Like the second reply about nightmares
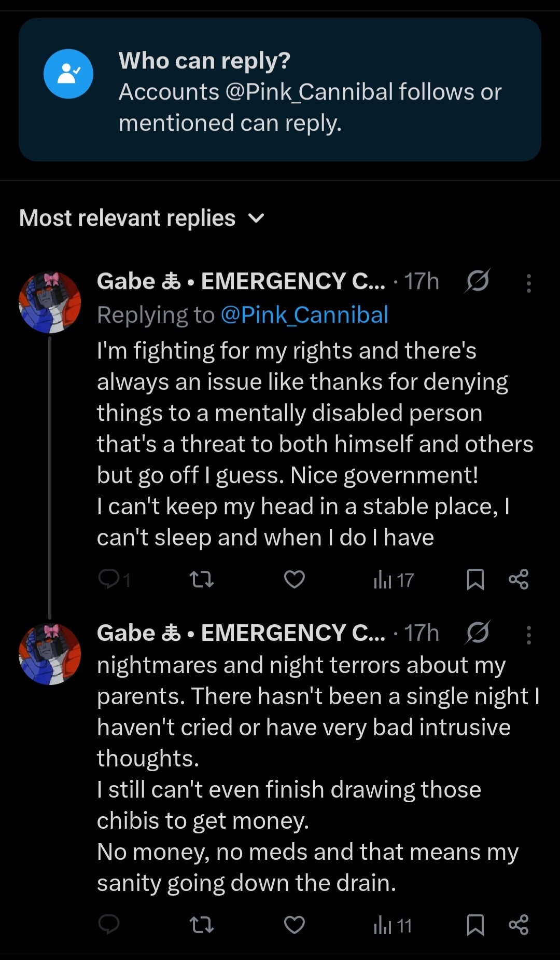Viewport: 560px width, 960px height. point(294,925)
